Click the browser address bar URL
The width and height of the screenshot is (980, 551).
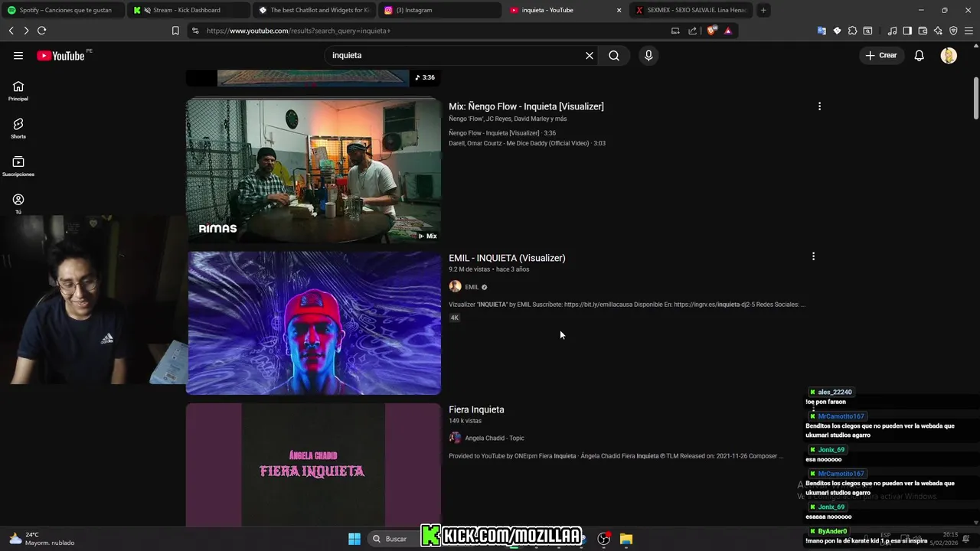point(299,31)
